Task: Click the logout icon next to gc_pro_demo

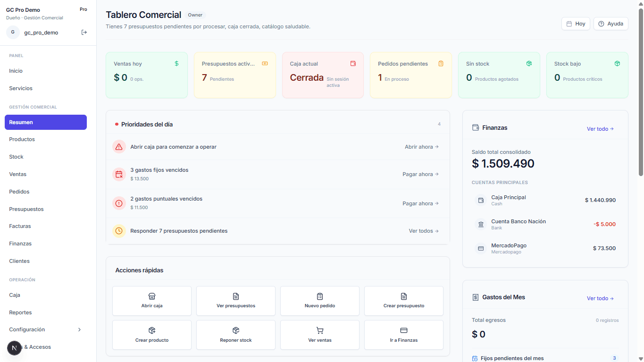Action: click(84, 33)
